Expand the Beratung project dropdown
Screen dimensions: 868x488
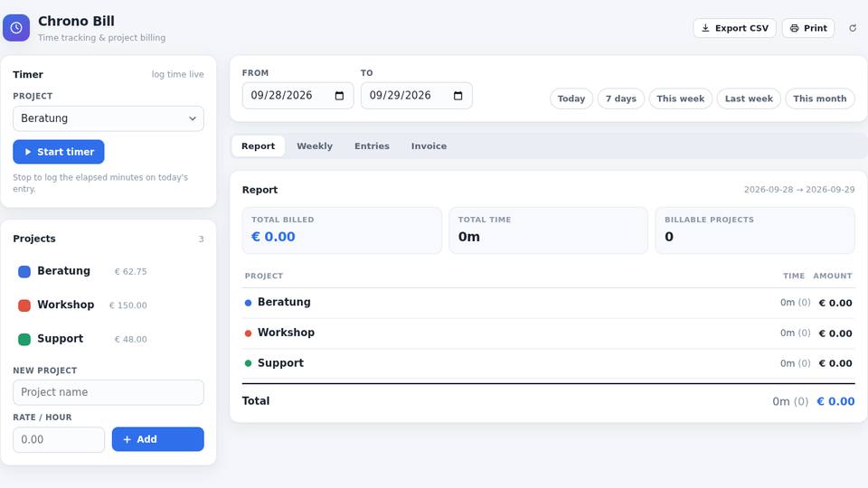pos(108,118)
